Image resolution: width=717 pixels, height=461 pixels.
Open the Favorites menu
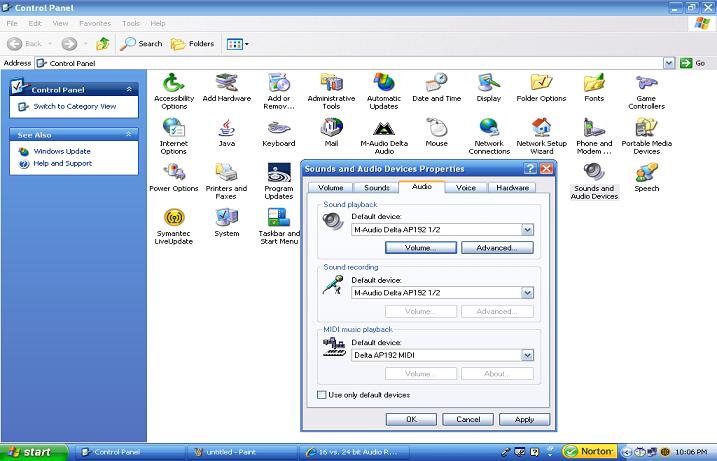tap(95, 23)
